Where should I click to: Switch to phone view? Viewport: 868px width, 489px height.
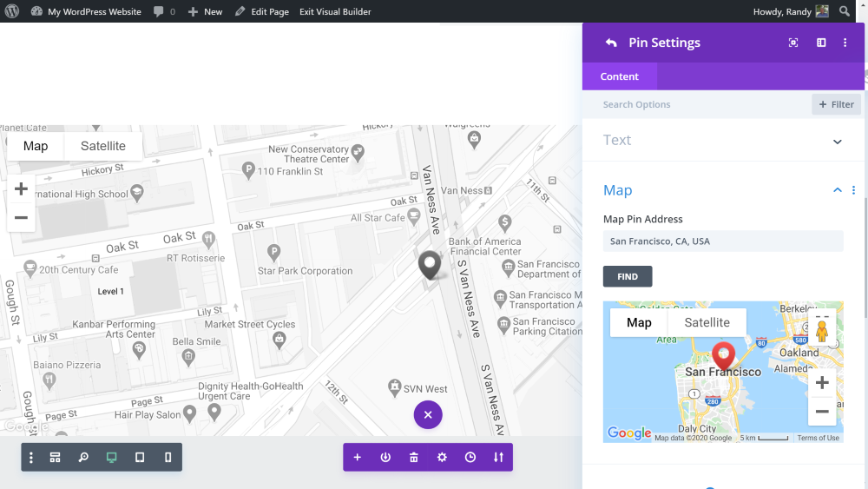pyautogui.click(x=168, y=458)
